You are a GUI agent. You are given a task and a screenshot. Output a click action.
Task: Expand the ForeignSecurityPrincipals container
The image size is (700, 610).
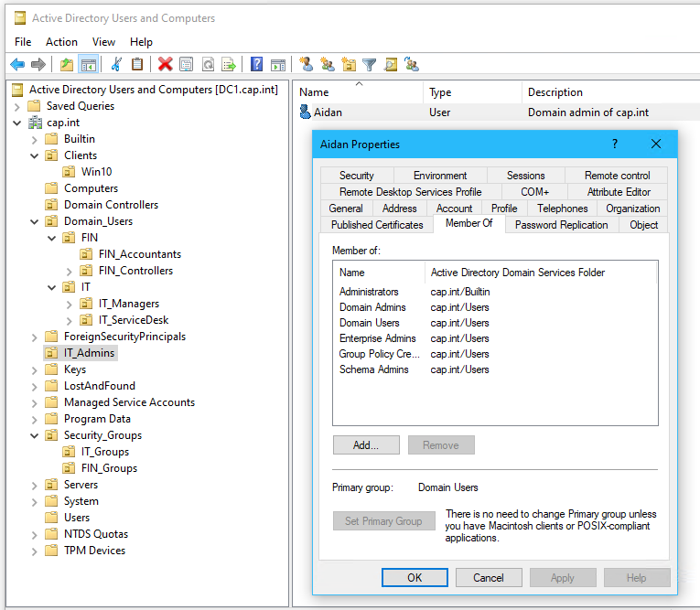coord(35,337)
